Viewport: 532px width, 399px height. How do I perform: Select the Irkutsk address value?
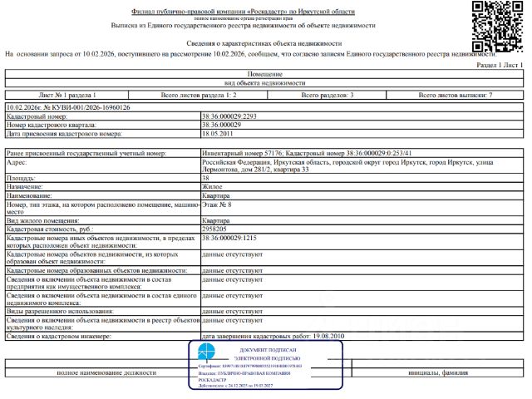coord(347,166)
